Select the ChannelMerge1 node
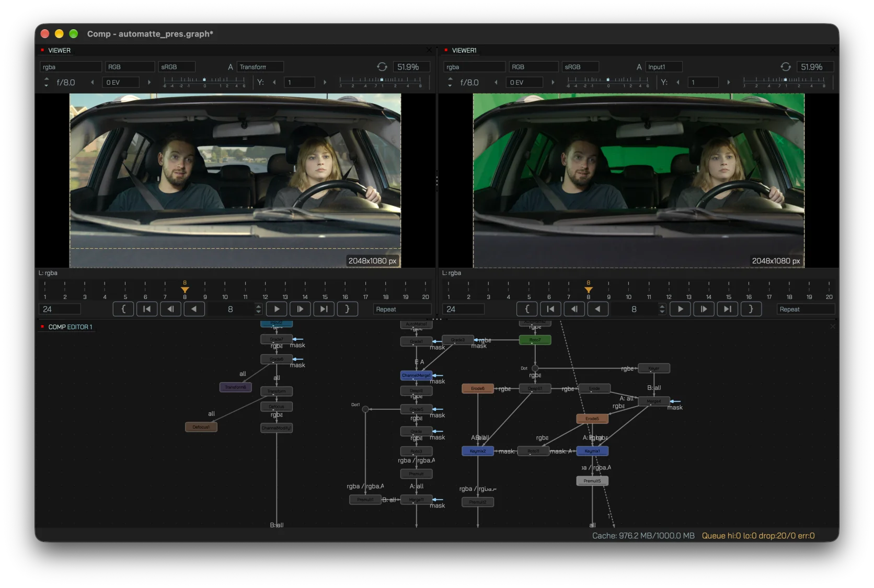Viewport: 874px width, 588px height. click(x=416, y=375)
